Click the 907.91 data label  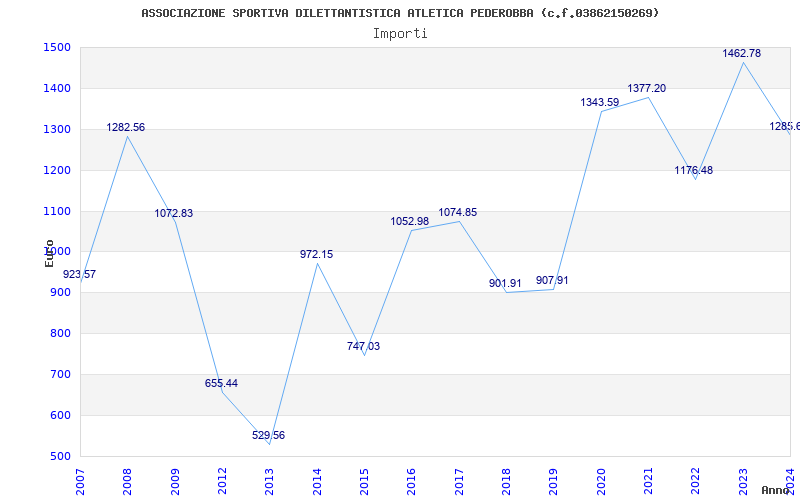552,281
